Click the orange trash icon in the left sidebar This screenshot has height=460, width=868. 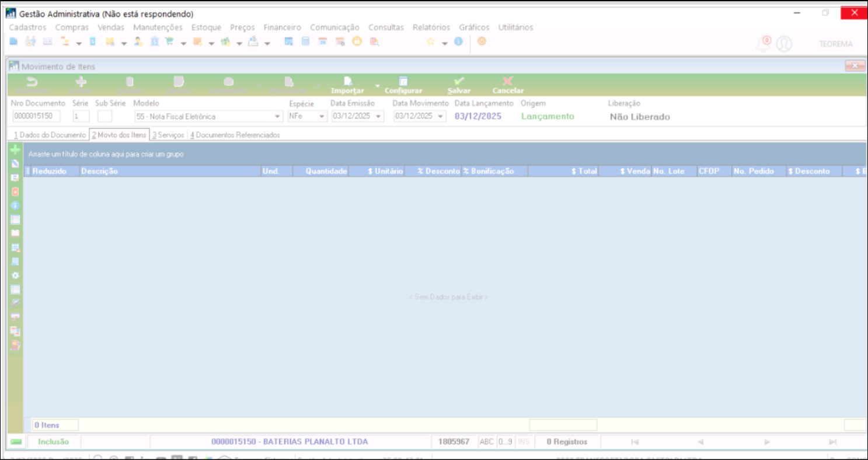[x=15, y=191]
